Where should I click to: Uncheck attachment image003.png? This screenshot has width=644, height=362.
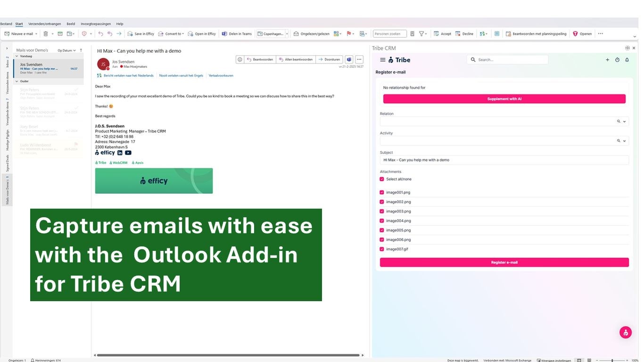click(x=382, y=211)
